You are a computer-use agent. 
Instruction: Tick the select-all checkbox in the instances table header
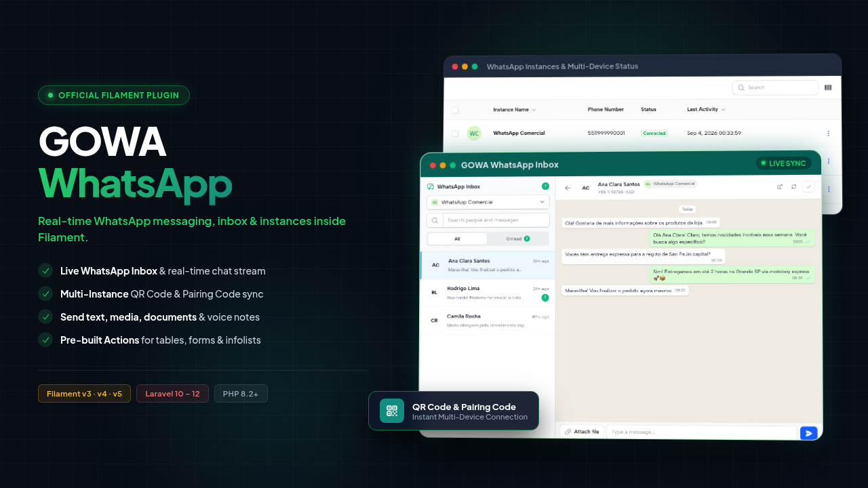(455, 110)
